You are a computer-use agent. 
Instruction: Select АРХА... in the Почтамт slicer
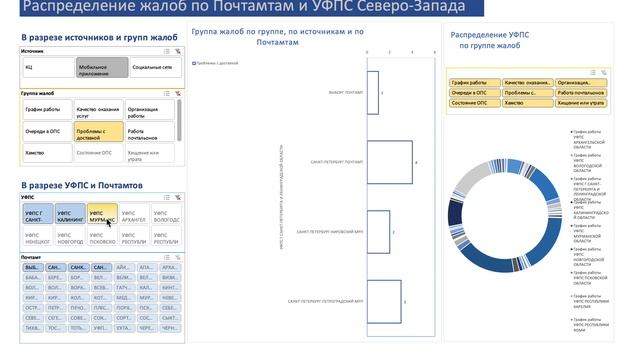click(170, 267)
